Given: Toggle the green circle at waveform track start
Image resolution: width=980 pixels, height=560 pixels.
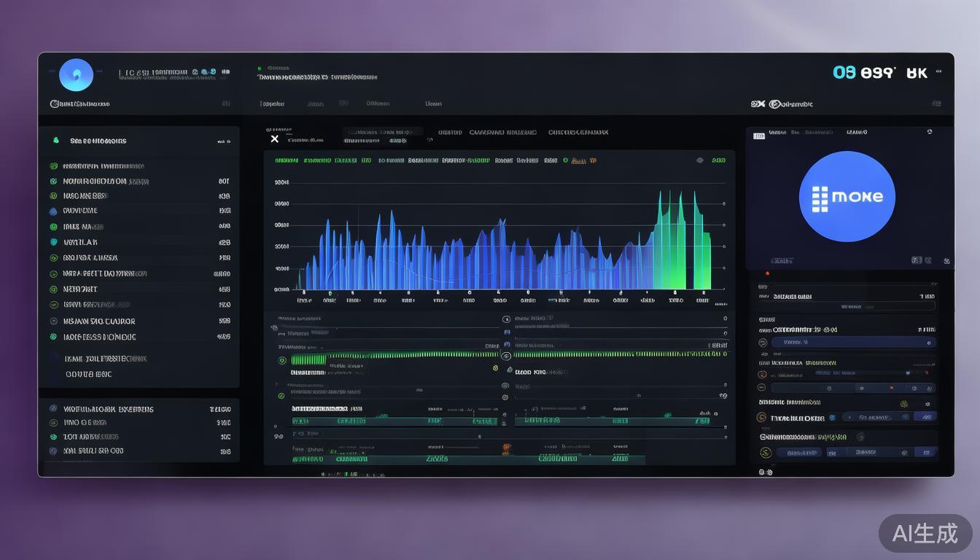Looking at the screenshot, I should click(x=282, y=360).
